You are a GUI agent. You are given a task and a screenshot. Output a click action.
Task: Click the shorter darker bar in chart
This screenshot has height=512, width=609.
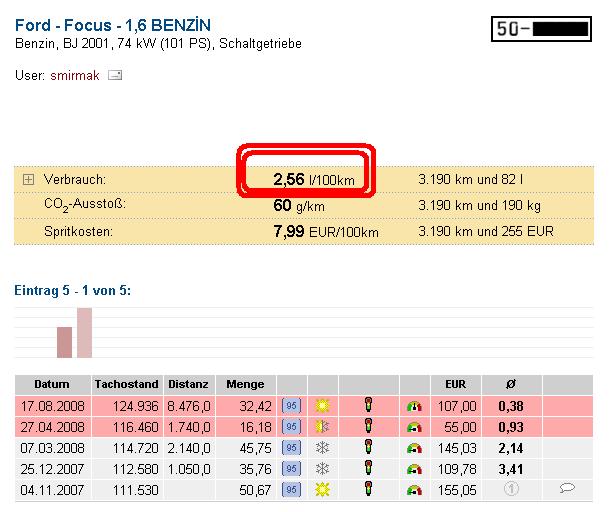[x=64, y=342]
